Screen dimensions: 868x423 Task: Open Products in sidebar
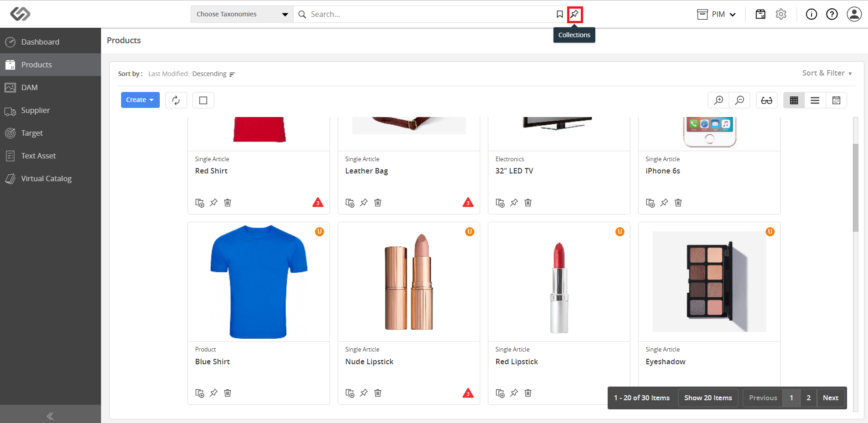point(51,65)
